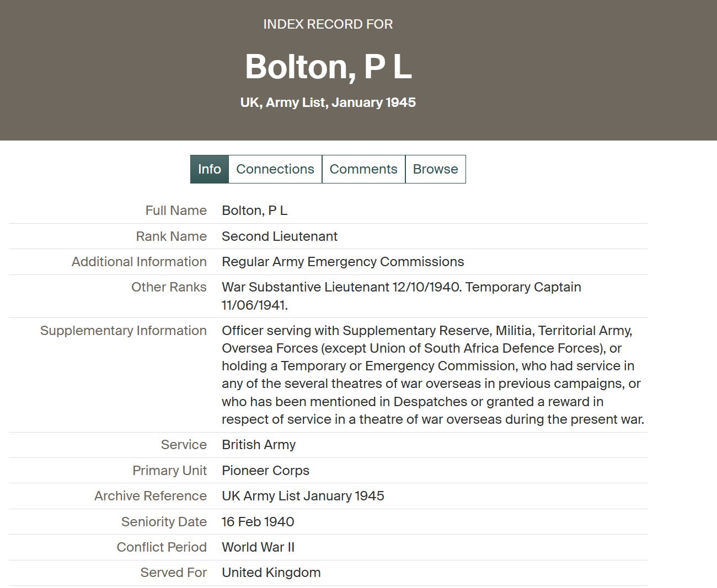Viewport: 717px width, 588px height.
Task: Click Regular Army Emergency Commissions text
Action: [343, 262]
